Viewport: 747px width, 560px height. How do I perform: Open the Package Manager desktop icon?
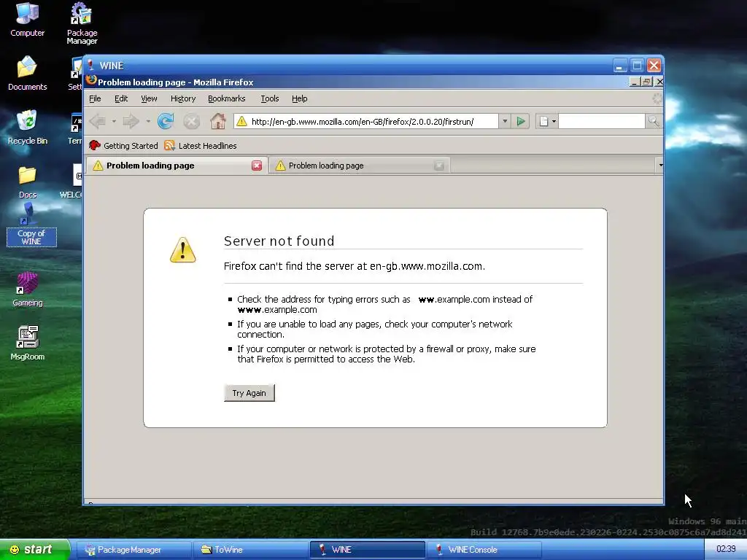[x=82, y=24]
